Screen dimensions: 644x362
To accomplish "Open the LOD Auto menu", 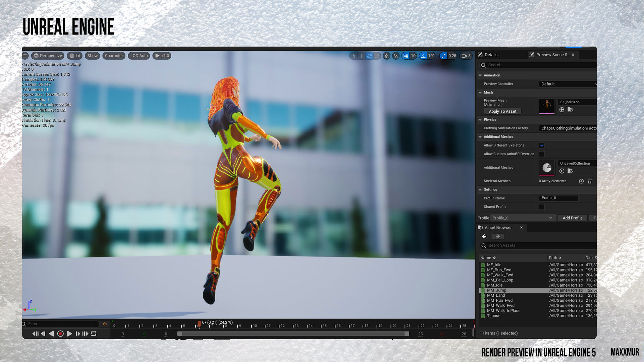I will [x=139, y=56].
